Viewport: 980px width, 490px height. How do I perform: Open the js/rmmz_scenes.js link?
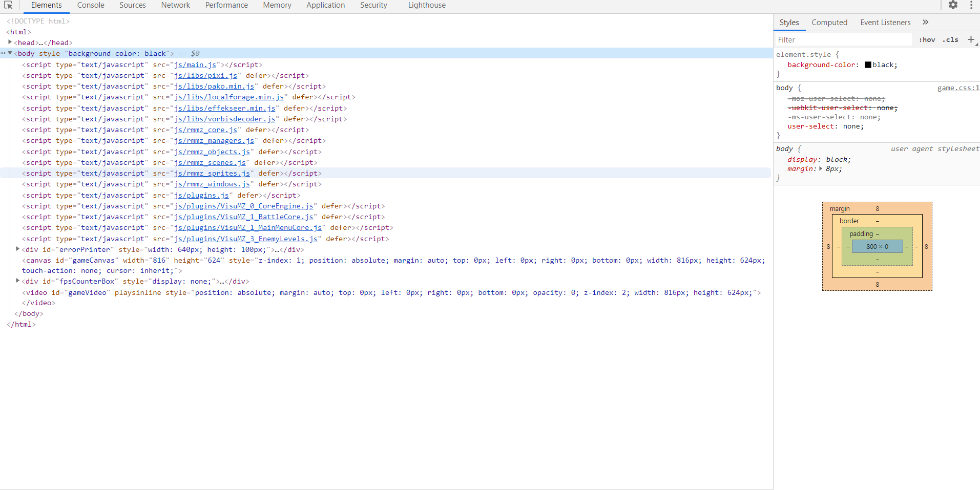point(210,162)
